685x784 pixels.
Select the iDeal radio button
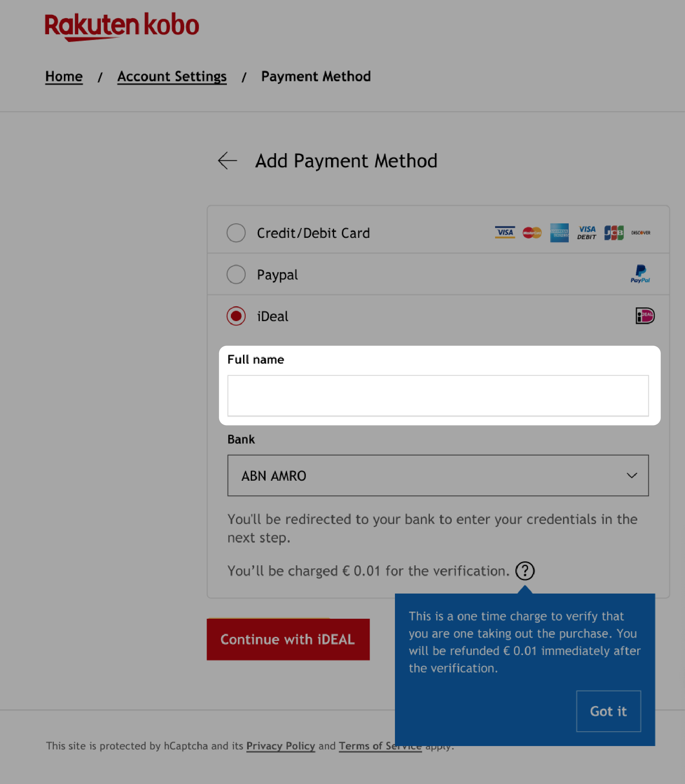coord(236,316)
